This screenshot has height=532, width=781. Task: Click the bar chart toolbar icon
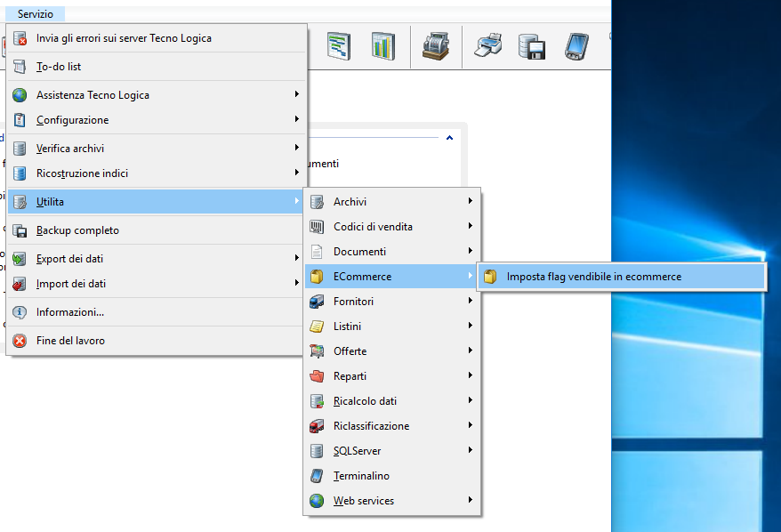pos(383,45)
